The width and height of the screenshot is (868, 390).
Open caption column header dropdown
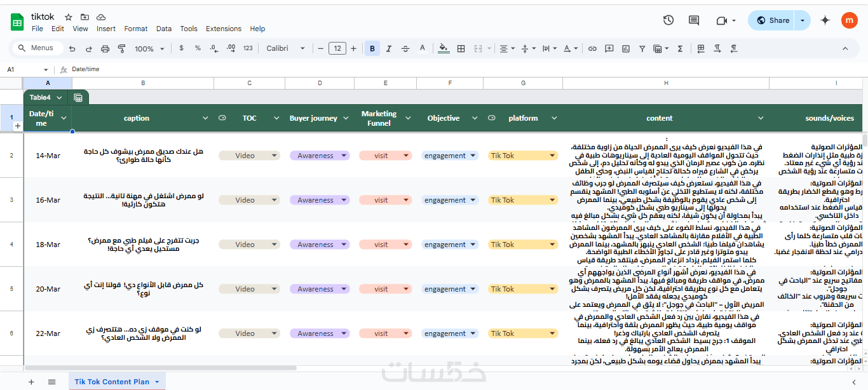point(205,118)
